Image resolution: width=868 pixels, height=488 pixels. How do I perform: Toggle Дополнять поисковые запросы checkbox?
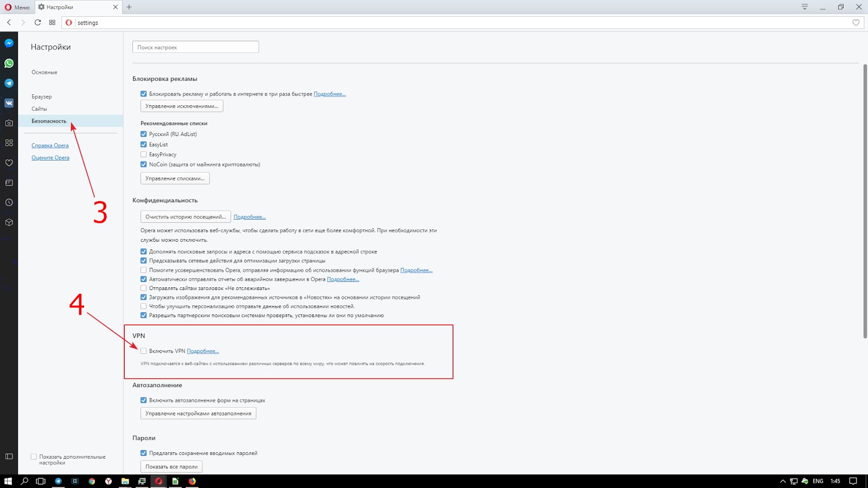144,252
